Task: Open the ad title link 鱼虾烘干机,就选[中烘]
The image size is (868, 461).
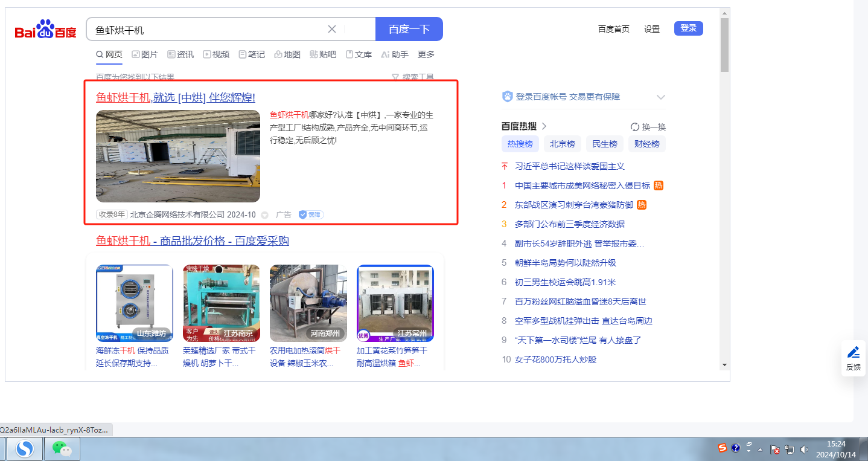Action: coord(176,97)
